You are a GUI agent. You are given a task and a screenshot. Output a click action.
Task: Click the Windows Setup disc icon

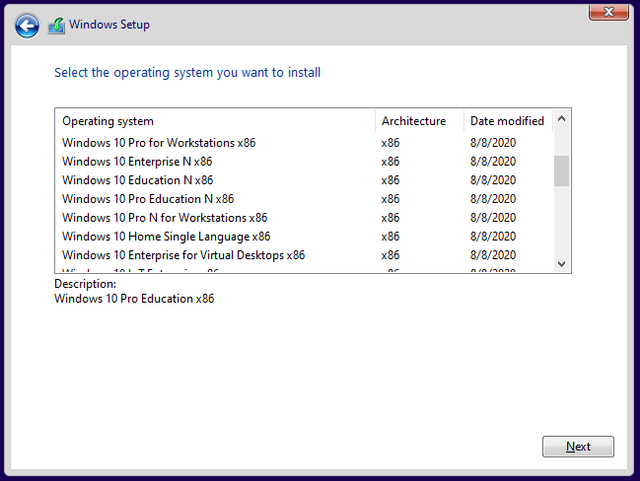tap(57, 25)
